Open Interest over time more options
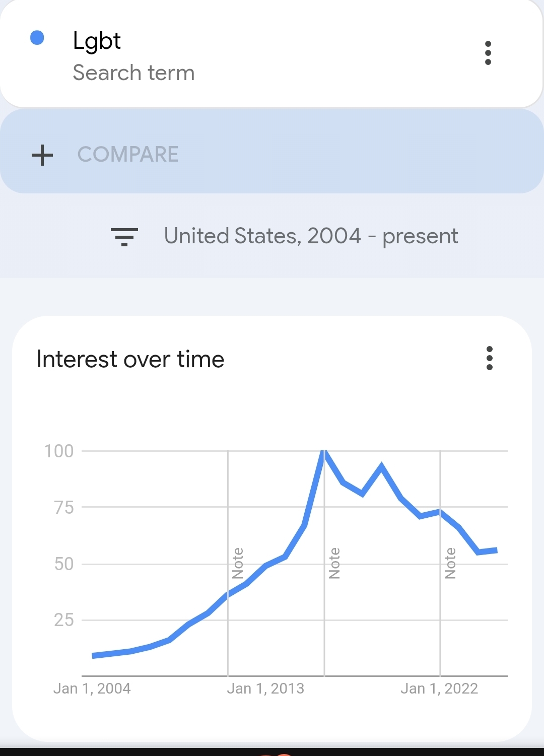Screen dimensions: 544x756 489,358
